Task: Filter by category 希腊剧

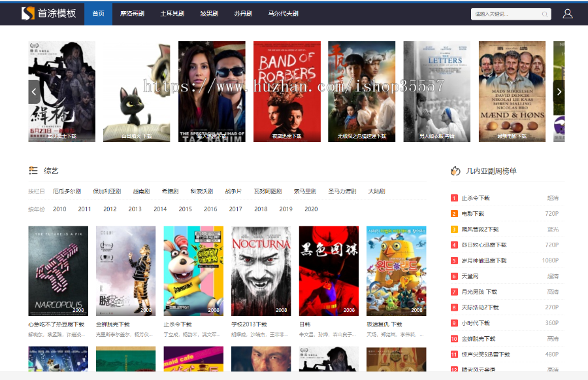Action: tap(170, 191)
